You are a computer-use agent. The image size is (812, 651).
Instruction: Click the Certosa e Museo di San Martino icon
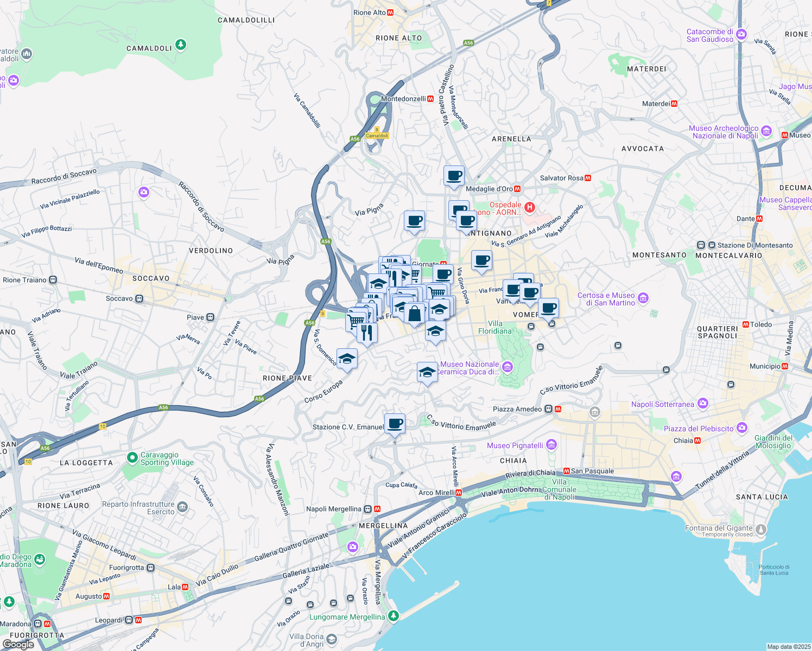(643, 297)
